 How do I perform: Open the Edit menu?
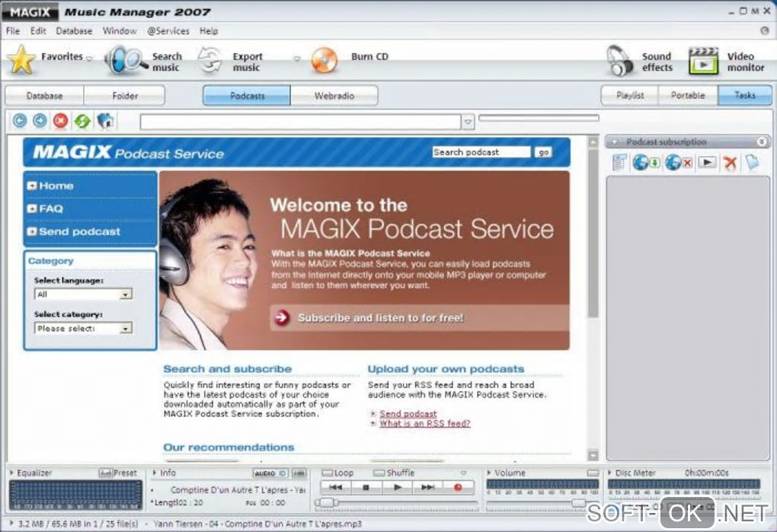pos(38,30)
